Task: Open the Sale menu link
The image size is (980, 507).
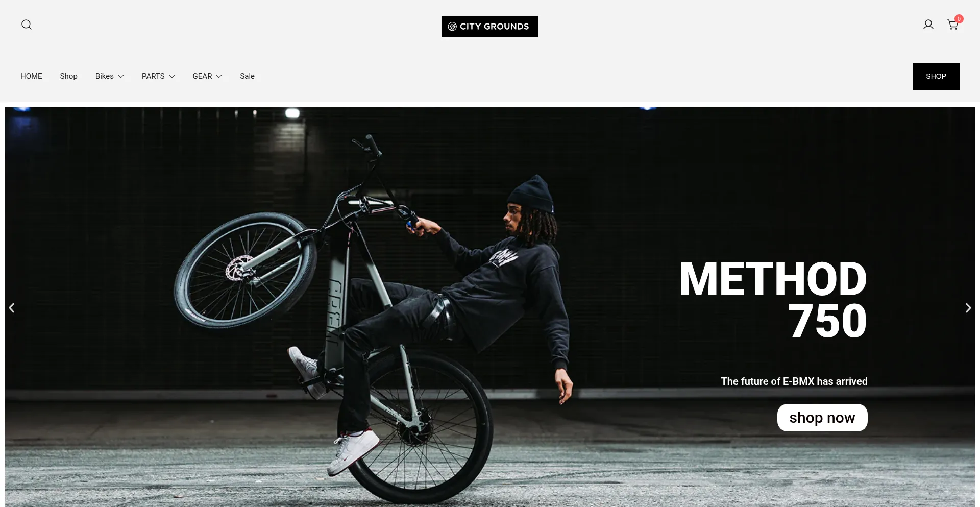Action: click(x=247, y=76)
